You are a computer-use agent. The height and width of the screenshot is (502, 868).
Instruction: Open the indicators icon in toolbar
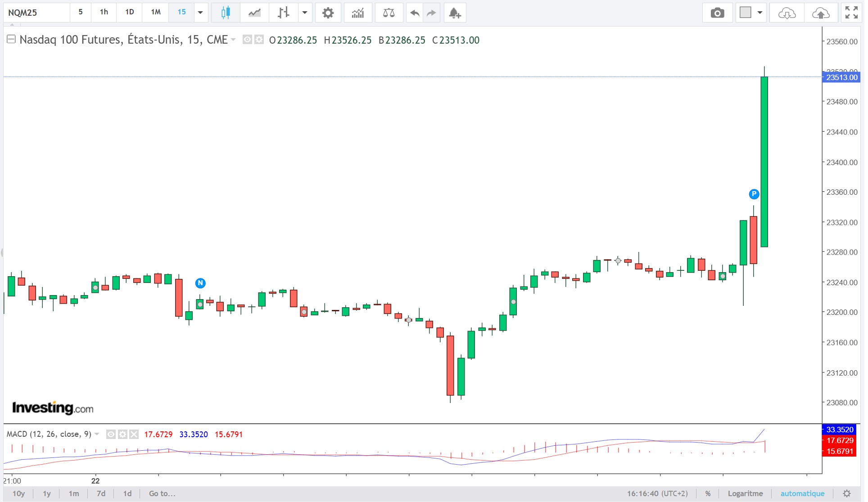(358, 13)
